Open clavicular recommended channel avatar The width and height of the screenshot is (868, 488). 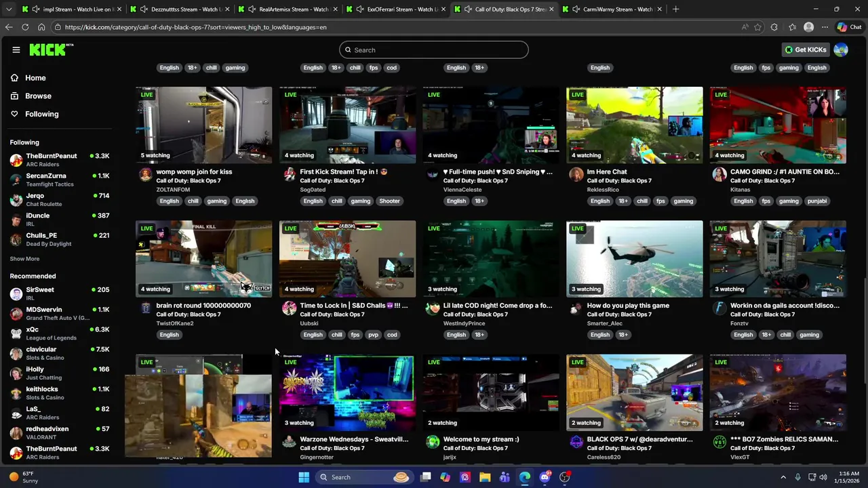click(16, 353)
